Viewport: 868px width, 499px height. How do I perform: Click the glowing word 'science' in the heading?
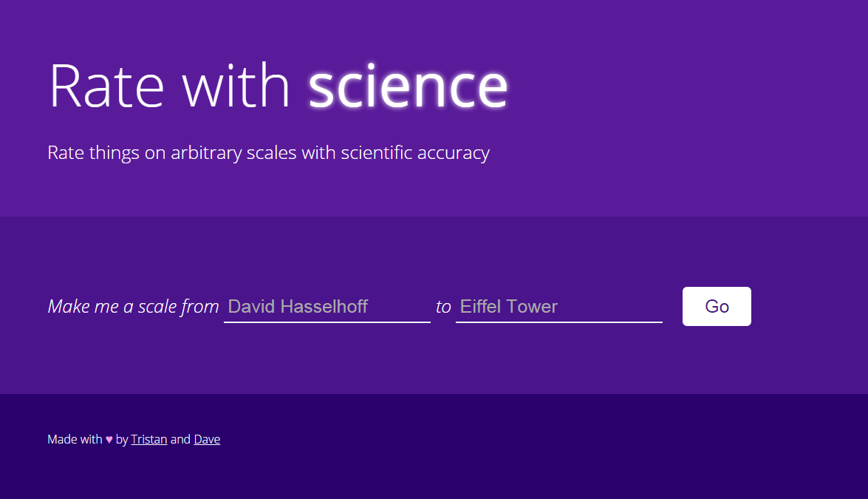(x=408, y=86)
